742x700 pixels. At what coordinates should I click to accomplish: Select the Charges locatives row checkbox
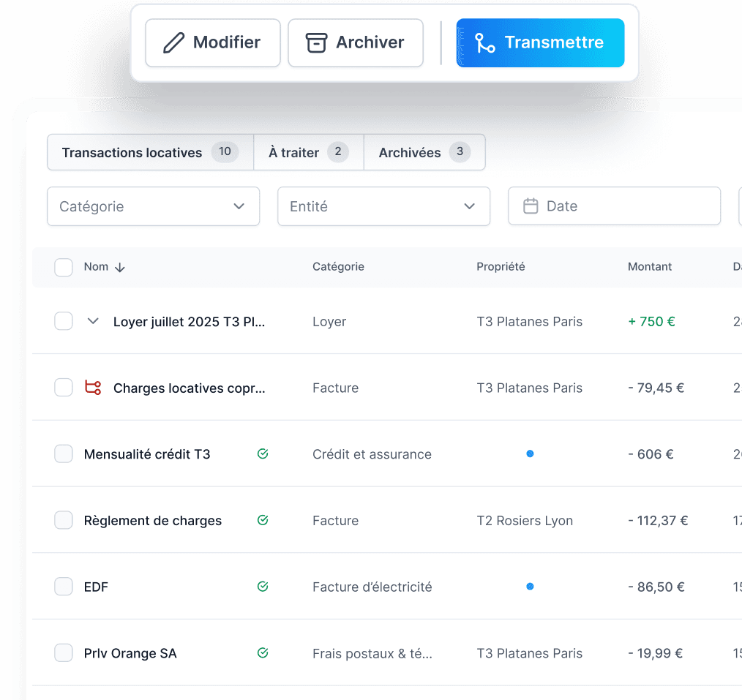click(x=64, y=388)
